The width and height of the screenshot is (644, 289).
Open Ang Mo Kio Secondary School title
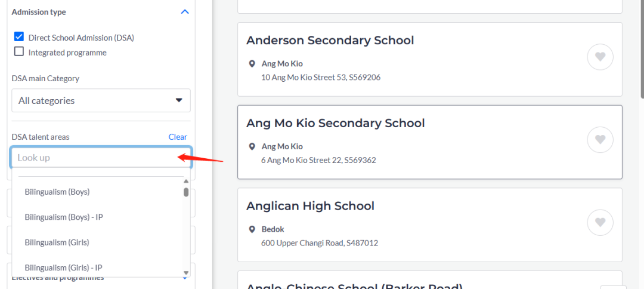(x=336, y=123)
